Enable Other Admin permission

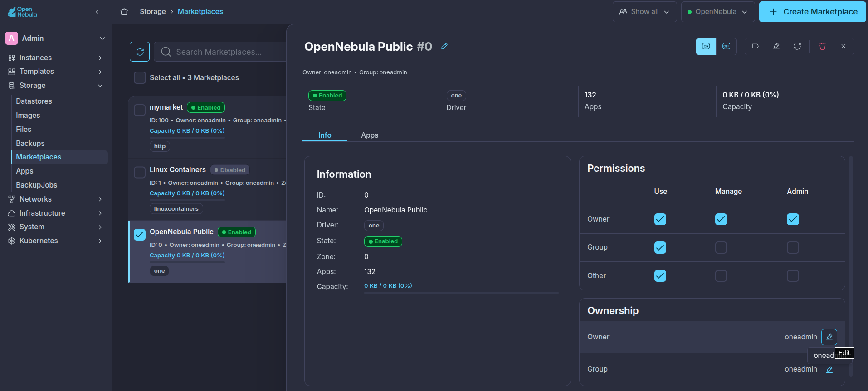pyautogui.click(x=793, y=276)
